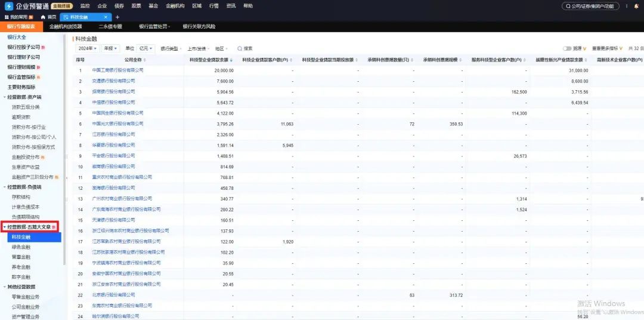Select the 银行专题报表 tab
Viewport: 644px width, 320px height.
(20, 27)
